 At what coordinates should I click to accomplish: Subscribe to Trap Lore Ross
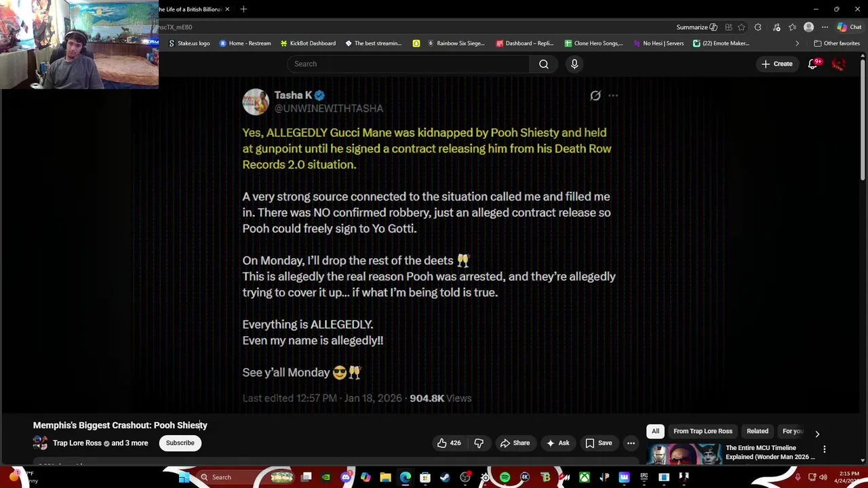pos(180,443)
